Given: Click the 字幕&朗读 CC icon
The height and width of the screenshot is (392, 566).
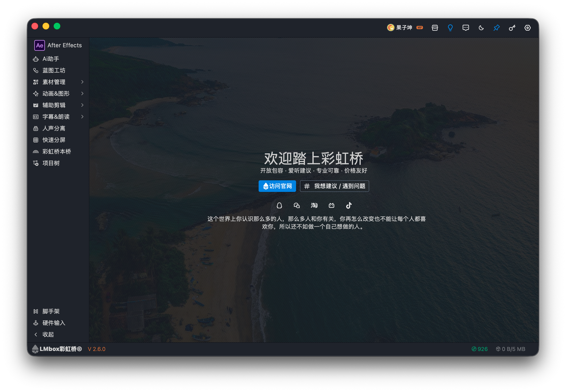Looking at the screenshot, I should pos(36,117).
